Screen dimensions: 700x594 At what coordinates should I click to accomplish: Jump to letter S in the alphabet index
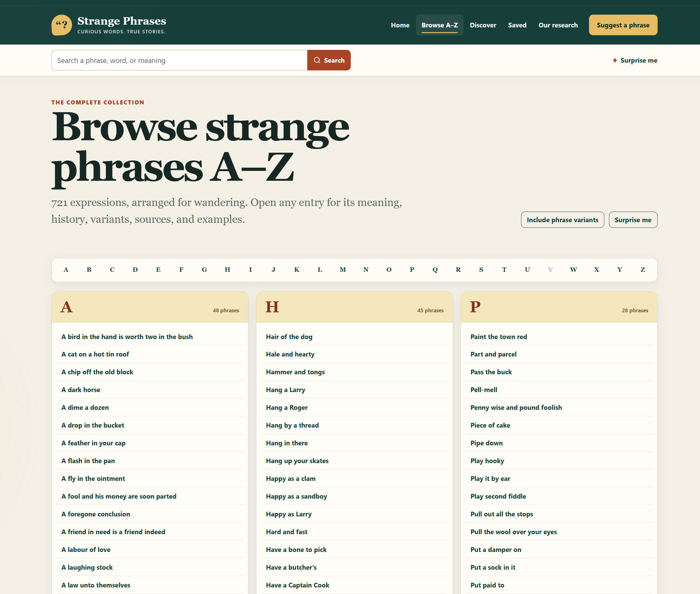click(481, 270)
